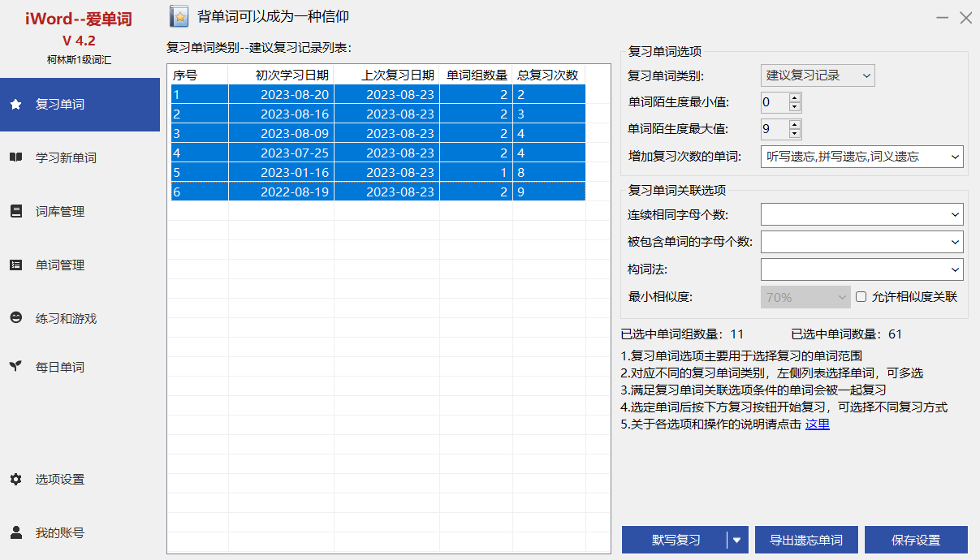Click the star icon beside 复习单词
This screenshot has width=980, height=560.
pos(15,105)
